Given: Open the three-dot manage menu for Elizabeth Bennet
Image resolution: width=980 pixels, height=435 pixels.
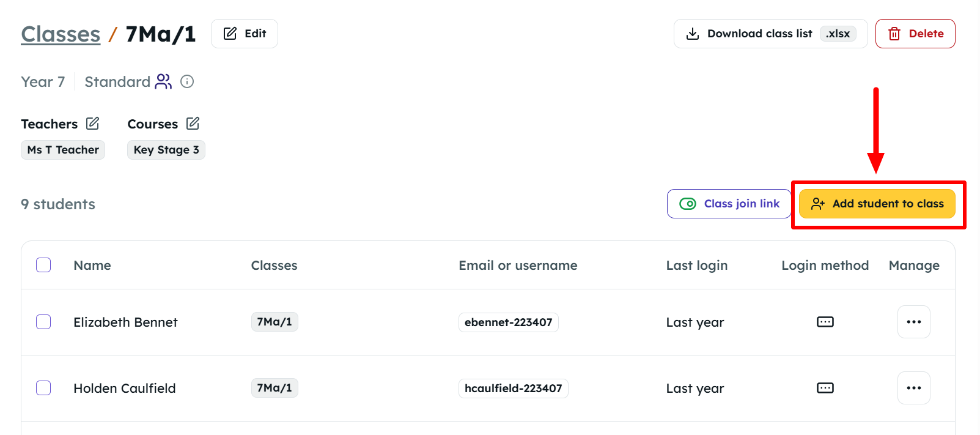Looking at the screenshot, I should 913,322.
